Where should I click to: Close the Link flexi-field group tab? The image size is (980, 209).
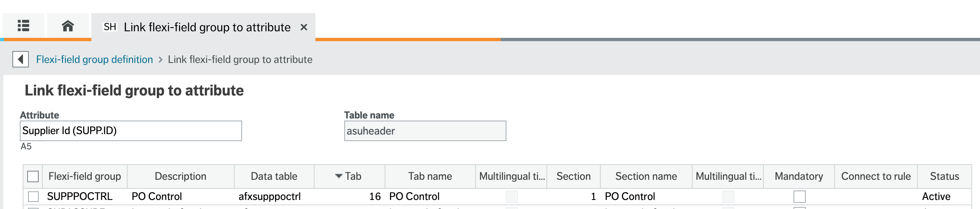point(304,27)
